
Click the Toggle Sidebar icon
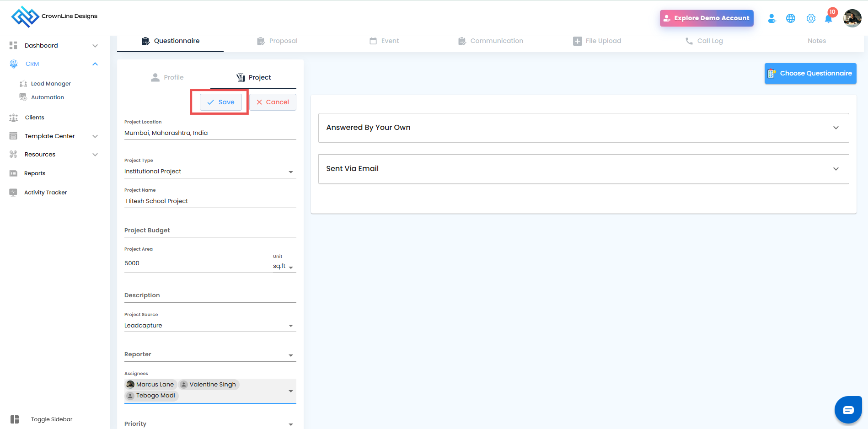[15, 419]
